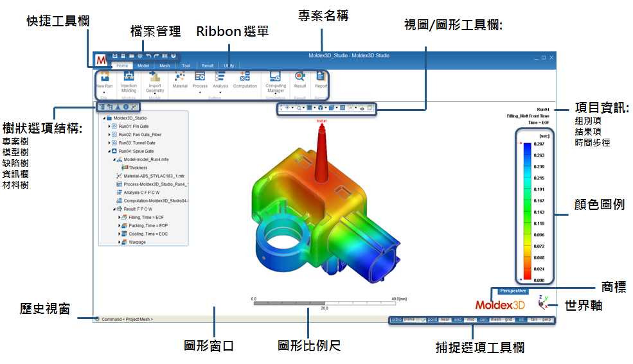Open the Help question mark icon
The image size is (633, 364).
click(173, 56)
